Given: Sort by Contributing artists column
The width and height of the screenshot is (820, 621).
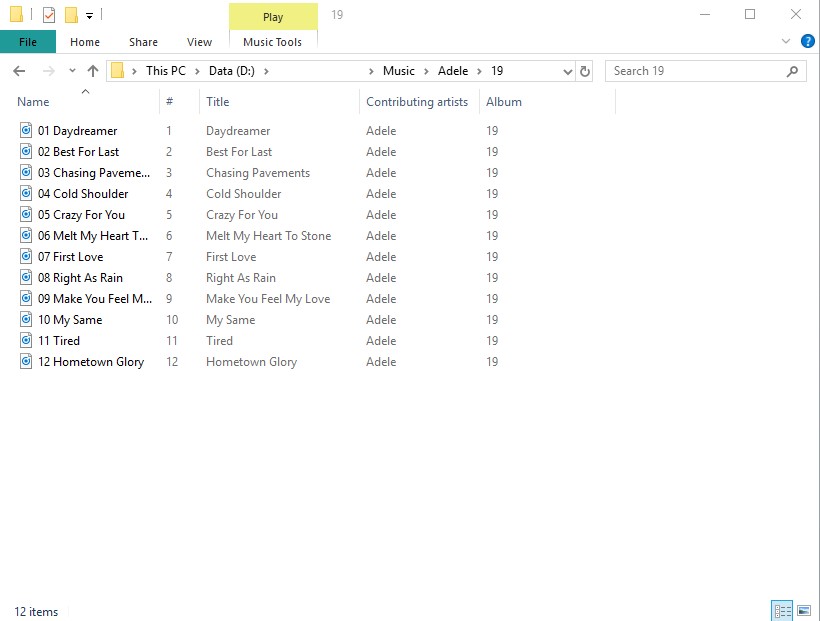Looking at the screenshot, I should coord(417,102).
